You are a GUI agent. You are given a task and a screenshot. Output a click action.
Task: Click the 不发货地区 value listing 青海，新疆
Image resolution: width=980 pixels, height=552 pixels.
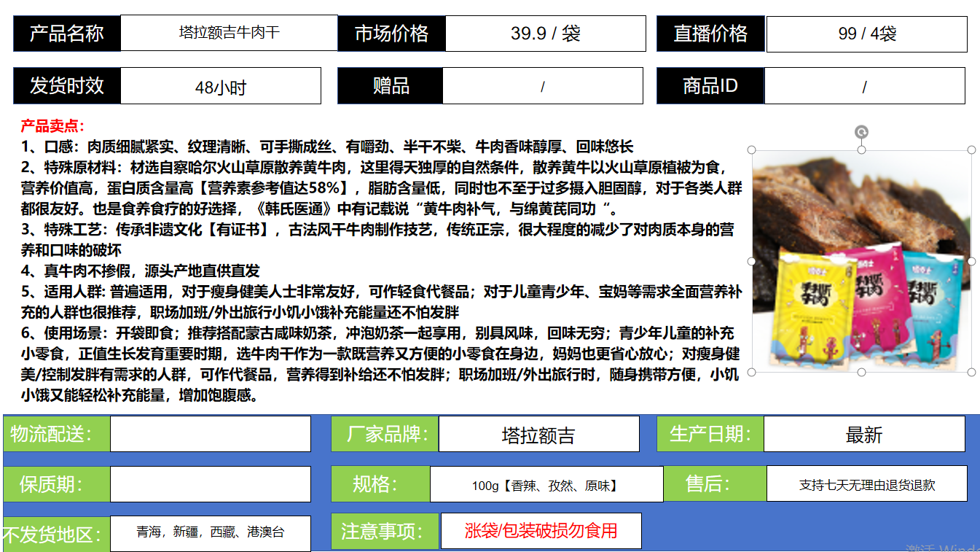click(x=210, y=533)
